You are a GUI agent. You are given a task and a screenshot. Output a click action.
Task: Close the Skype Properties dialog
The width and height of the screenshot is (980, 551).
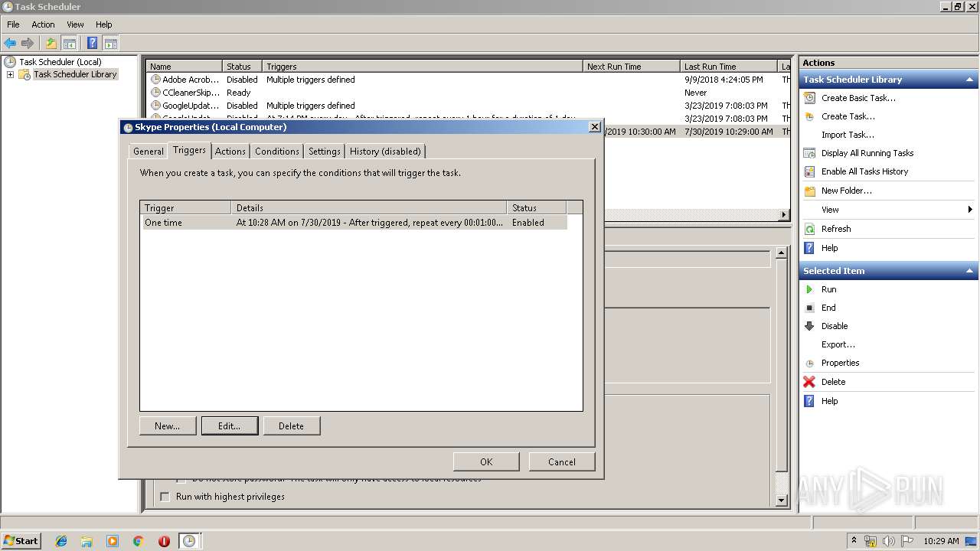tap(595, 127)
